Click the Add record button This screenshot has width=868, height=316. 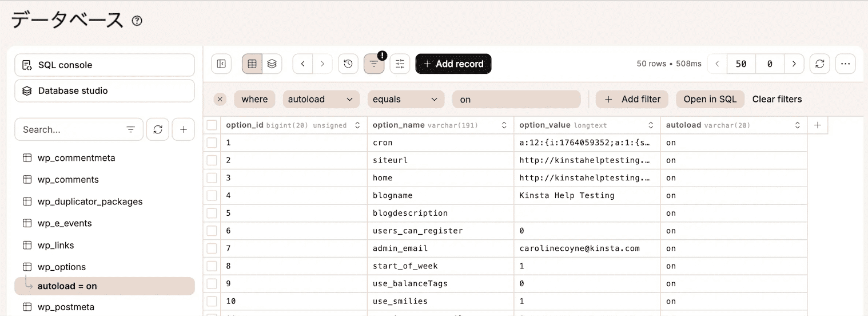point(453,64)
